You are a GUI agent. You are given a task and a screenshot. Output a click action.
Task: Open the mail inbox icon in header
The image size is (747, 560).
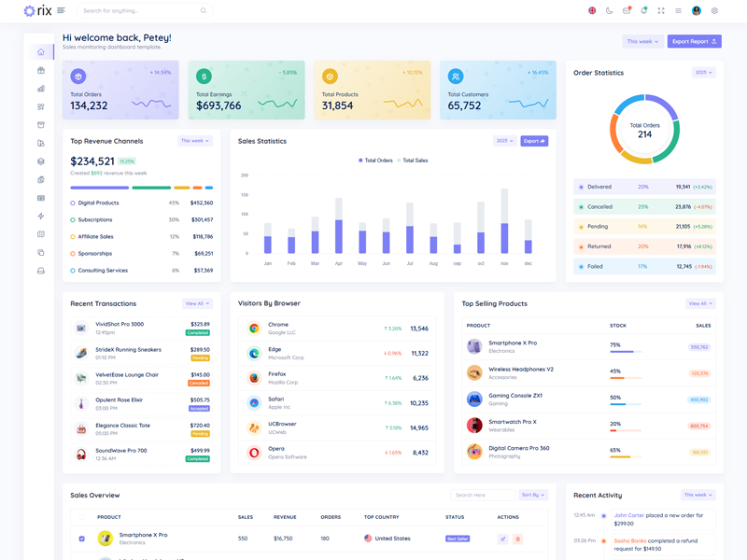627,11
